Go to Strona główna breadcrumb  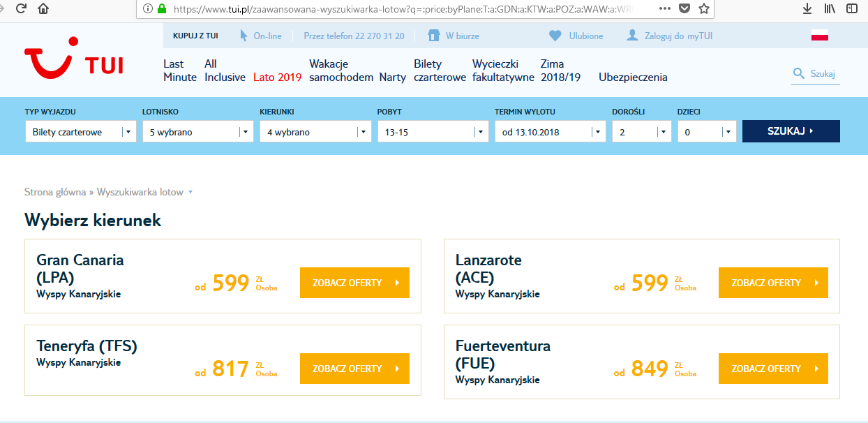55,192
